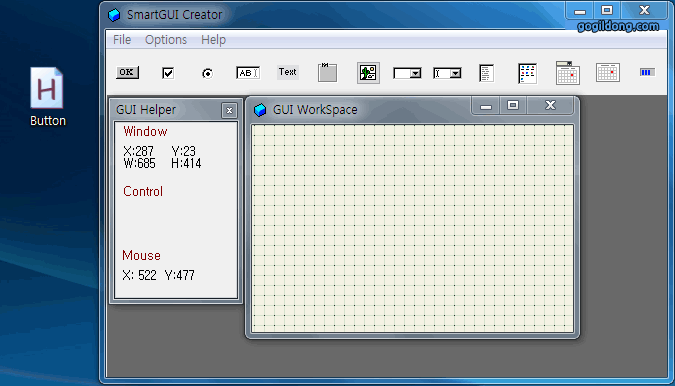Select the Checkbox control tool
The image size is (675, 386).
pyautogui.click(x=168, y=73)
